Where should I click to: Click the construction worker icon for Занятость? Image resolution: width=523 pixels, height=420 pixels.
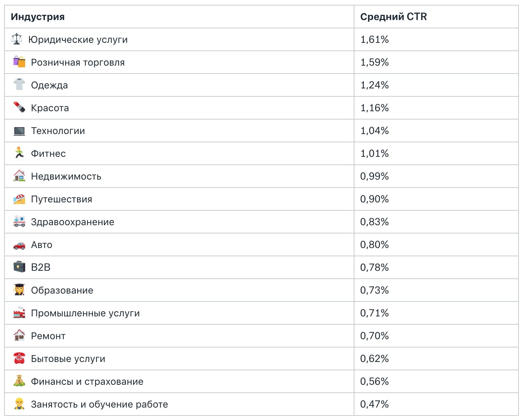[19, 404]
